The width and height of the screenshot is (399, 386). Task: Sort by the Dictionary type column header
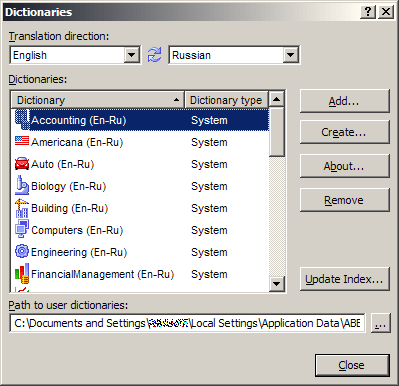click(x=226, y=100)
